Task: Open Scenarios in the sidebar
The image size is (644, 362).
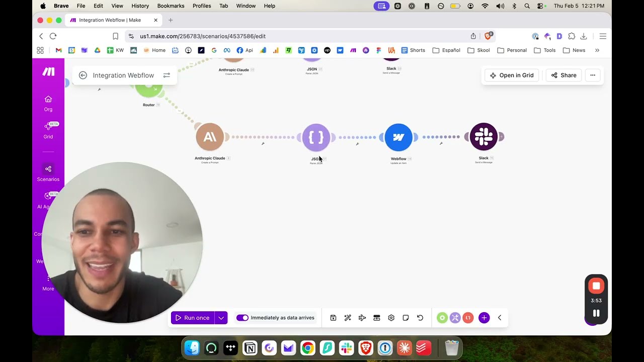Action: pos(48,173)
